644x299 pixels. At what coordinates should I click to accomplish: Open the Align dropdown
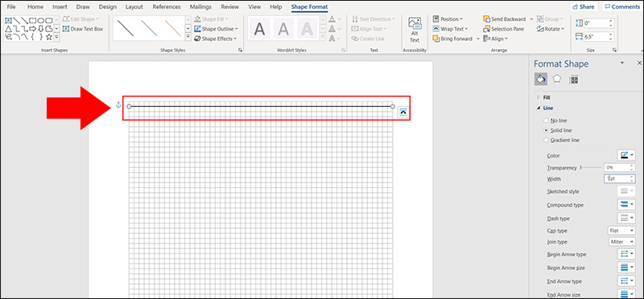495,39
